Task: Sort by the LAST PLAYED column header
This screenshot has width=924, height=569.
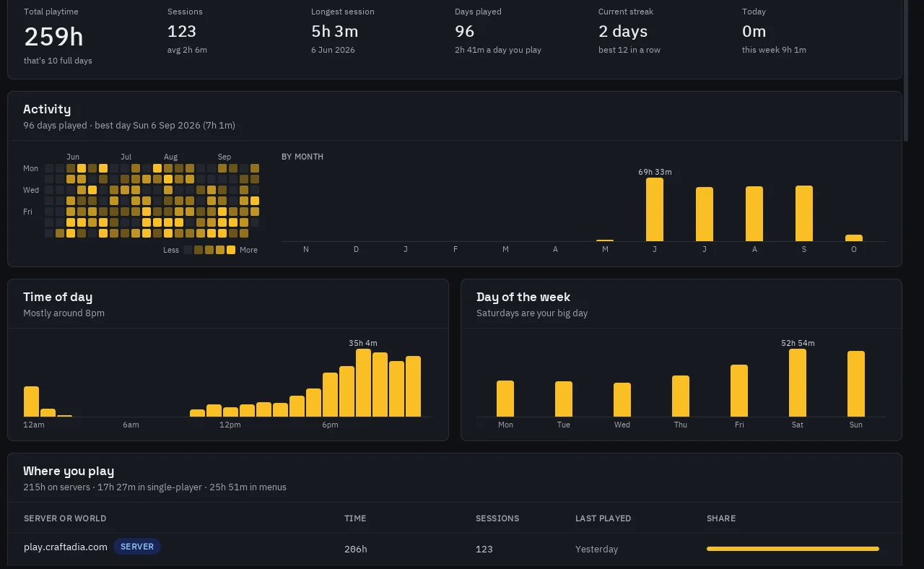Action: point(603,518)
